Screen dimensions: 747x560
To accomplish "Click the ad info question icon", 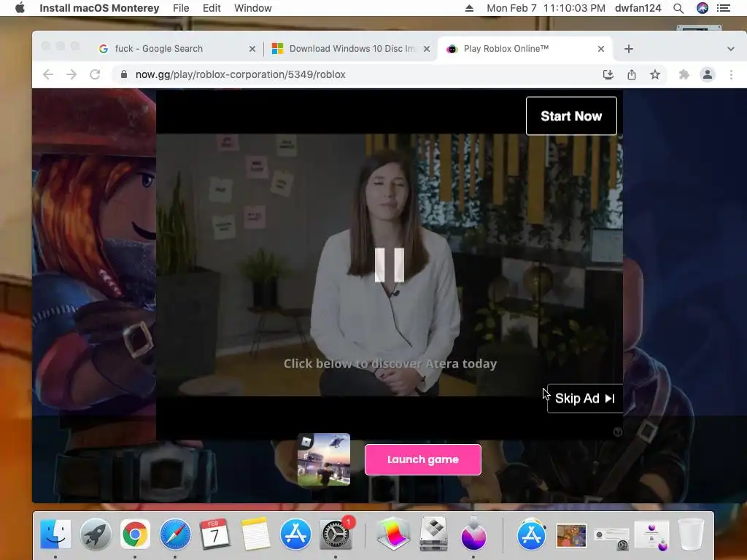I will point(617,432).
